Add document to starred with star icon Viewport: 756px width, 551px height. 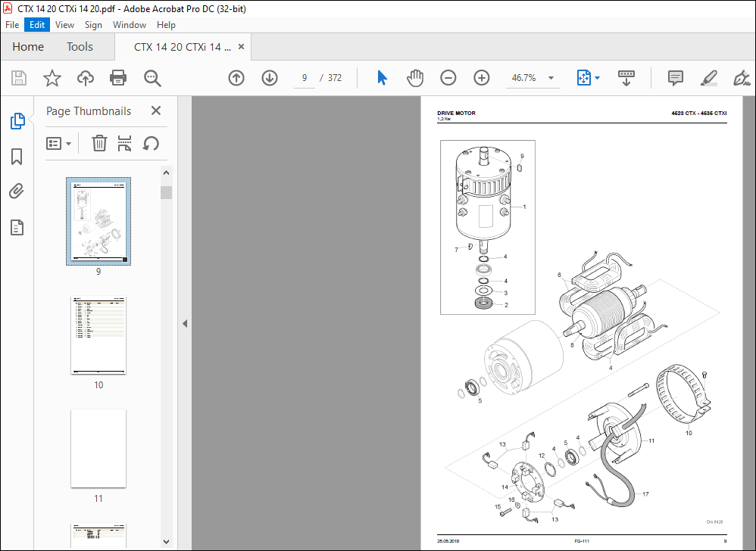coord(52,78)
